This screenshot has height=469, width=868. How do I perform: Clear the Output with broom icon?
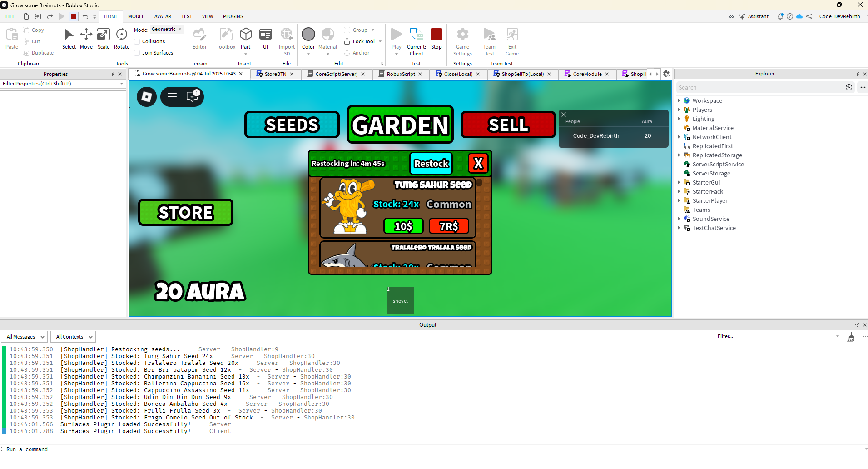(x=851, y=337)
